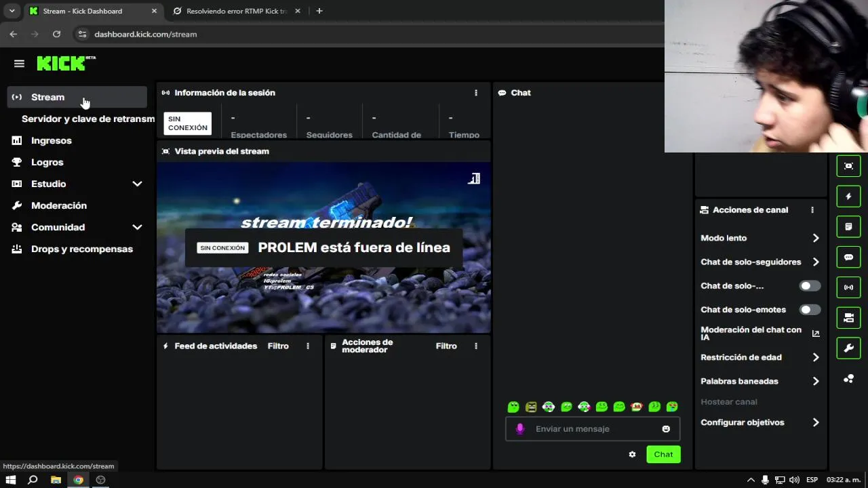This screenshot has height=488, width=868.
Task: Open Feed de actividades options menu
Action: pyautogui.click(x=308, y=346)
